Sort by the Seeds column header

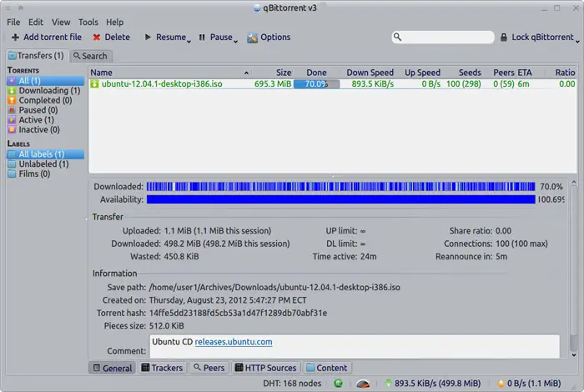tap(470, 73)
